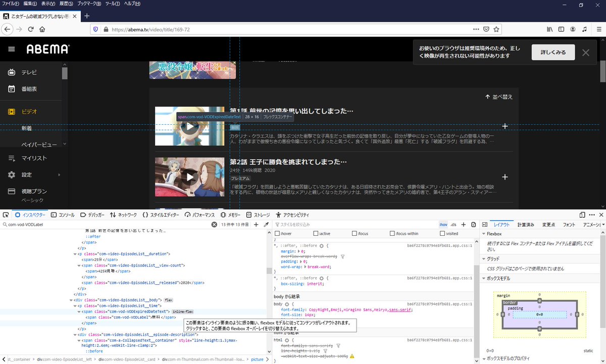Toggle the :visited pseudo-class checkbox
Screen dimensions: 606x364
pyautogui.click(x=442, y=234)
